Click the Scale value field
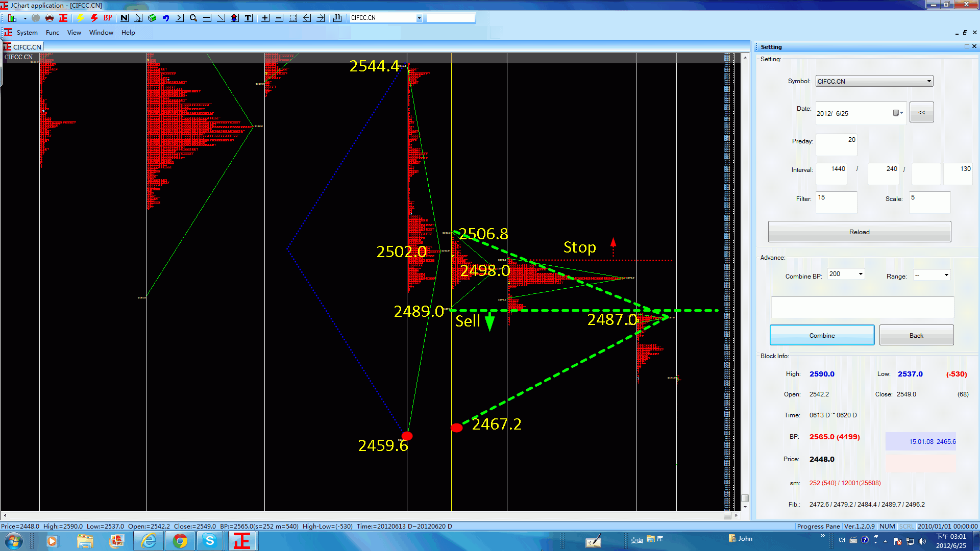This screenshot has height=551, width=980. 929,202
